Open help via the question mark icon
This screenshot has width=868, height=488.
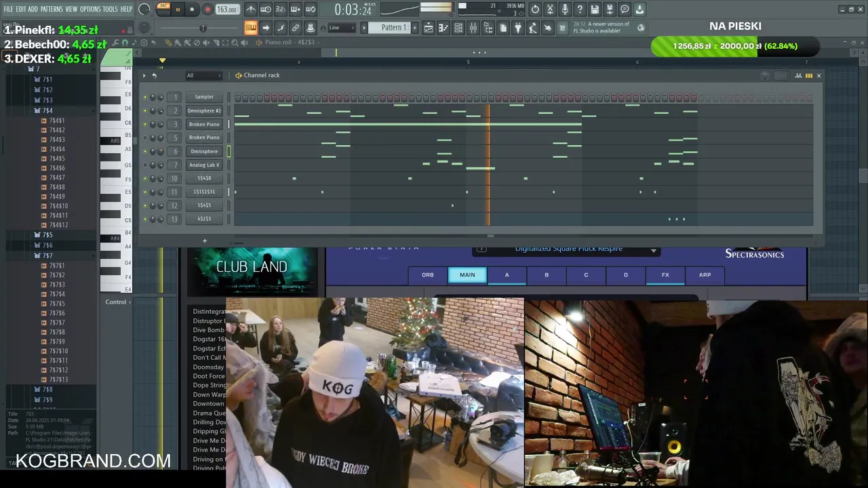pos(580,9)
